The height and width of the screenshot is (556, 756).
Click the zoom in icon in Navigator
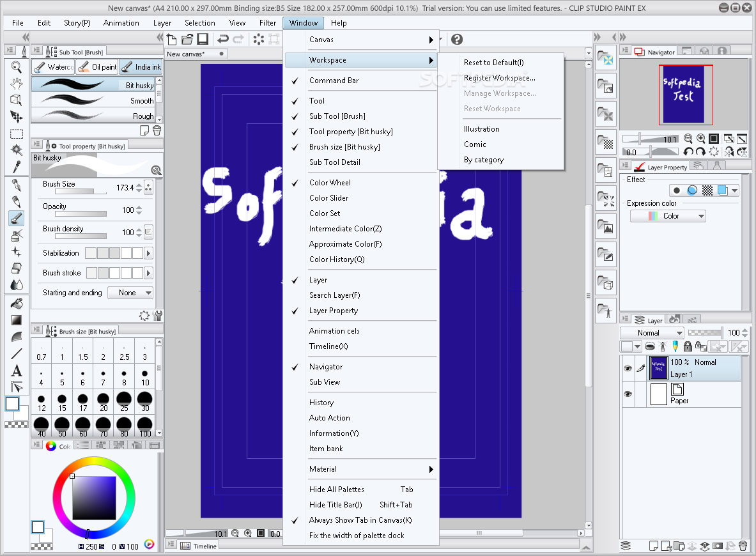coord(701,139)
